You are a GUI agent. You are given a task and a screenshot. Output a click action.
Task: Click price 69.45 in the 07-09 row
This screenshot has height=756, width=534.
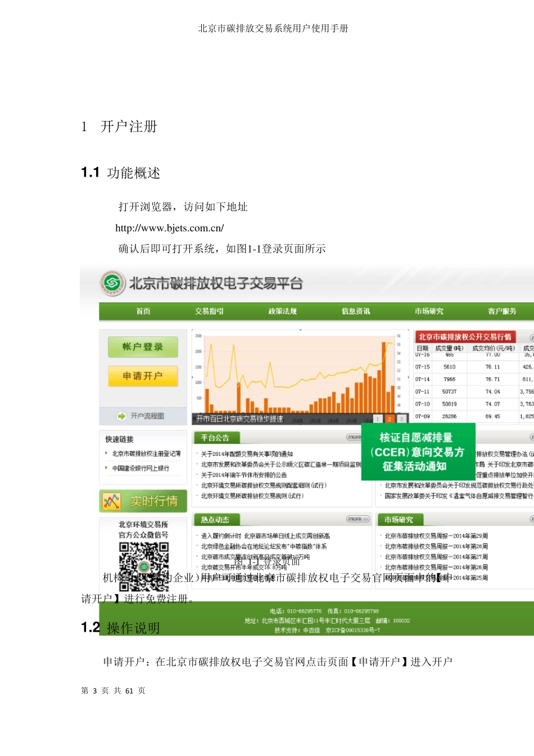(493, 416)
